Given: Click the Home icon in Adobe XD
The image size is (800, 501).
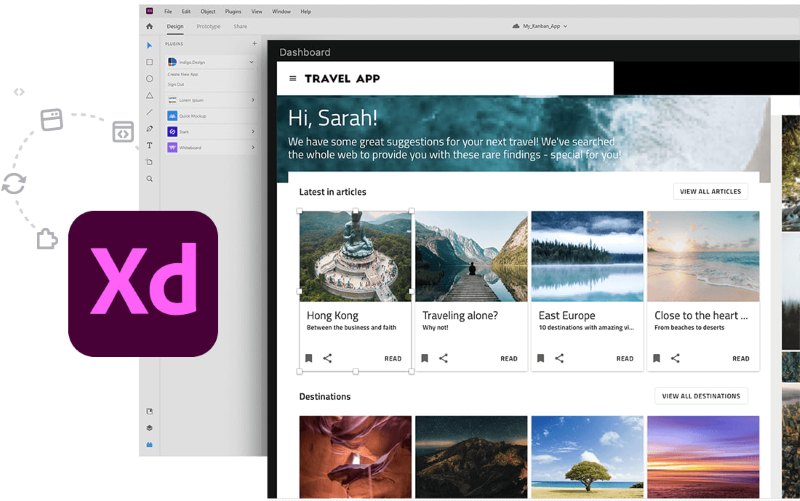Looking at the screenshot, I should pos(149,26).
